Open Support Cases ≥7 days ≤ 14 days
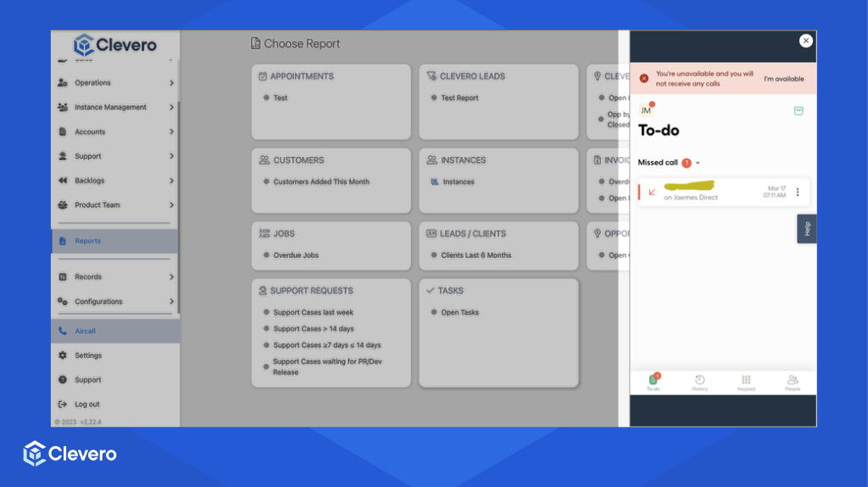The width and height of the screenshot is (868, 487). click(326, 345)
